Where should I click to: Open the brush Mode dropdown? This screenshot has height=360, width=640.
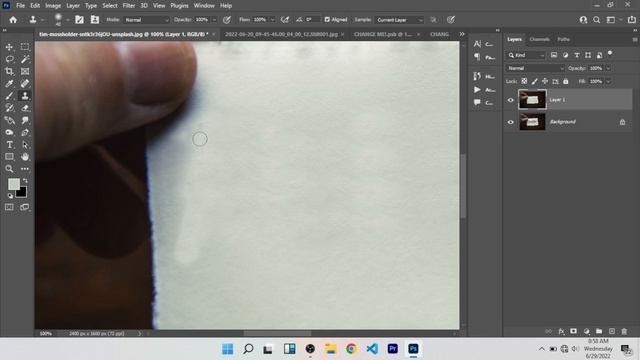(147, 20)
